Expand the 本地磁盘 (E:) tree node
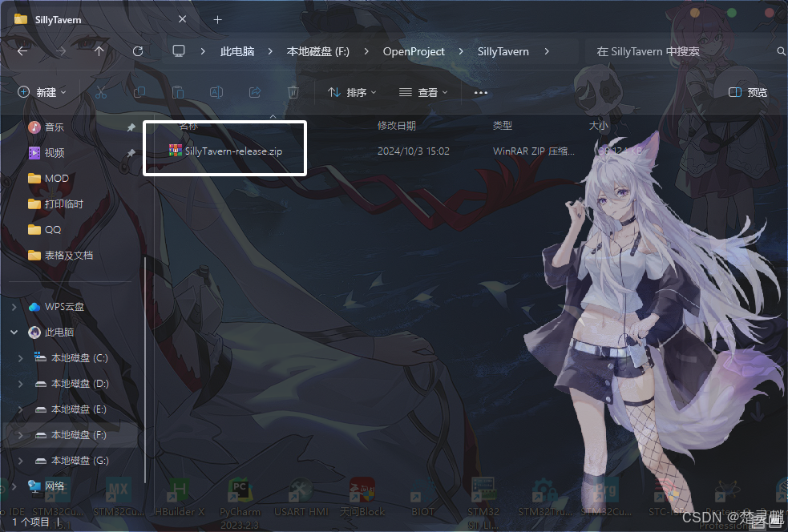The image size is (788, 532). coord(20,409)
